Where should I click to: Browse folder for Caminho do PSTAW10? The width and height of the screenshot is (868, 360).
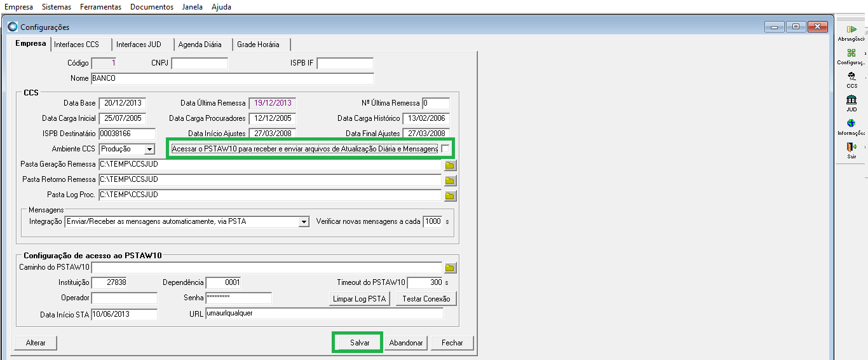[x=451, y=268]
